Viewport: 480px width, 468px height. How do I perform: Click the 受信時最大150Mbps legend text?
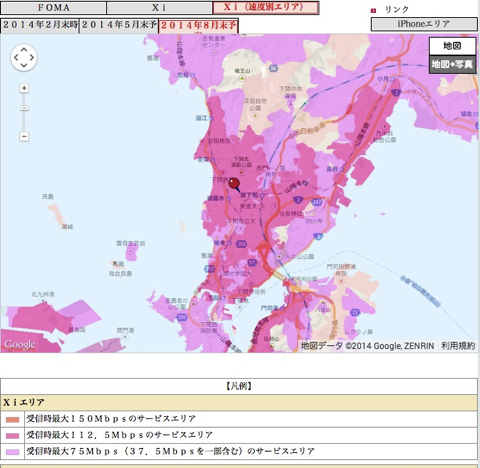tap(111, 419)
